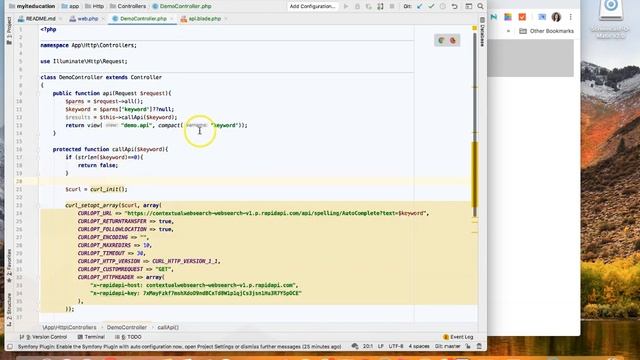The width and height of the screenshot is (640, 360).
Task: Select the DemoController.php editor tab
Action: 143,19
